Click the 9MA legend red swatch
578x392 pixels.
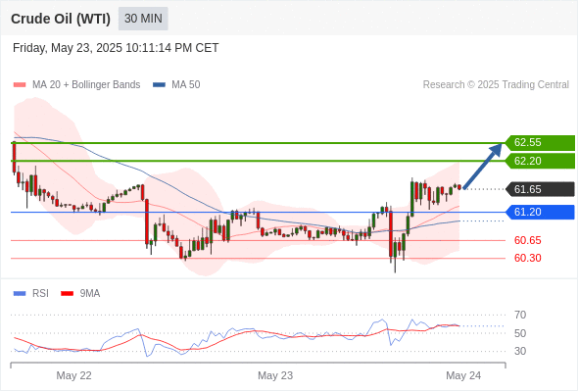[x=67, y=294]
